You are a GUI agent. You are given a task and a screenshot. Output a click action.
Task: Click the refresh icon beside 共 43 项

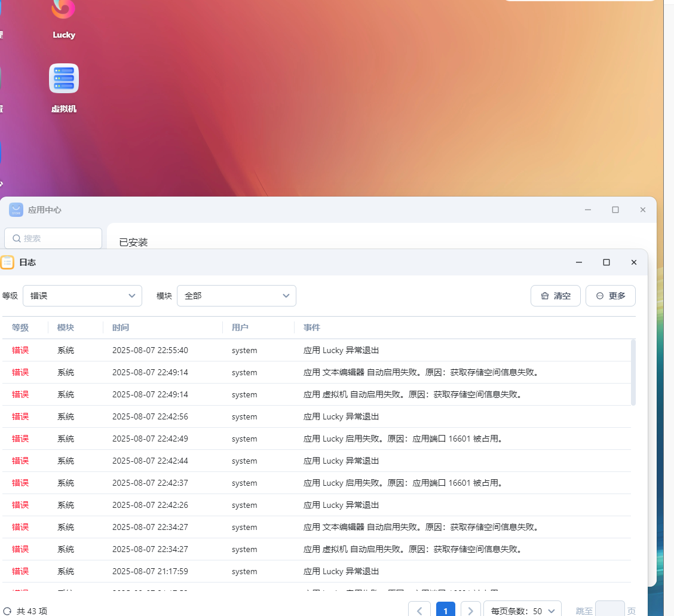tap(7, 611)
